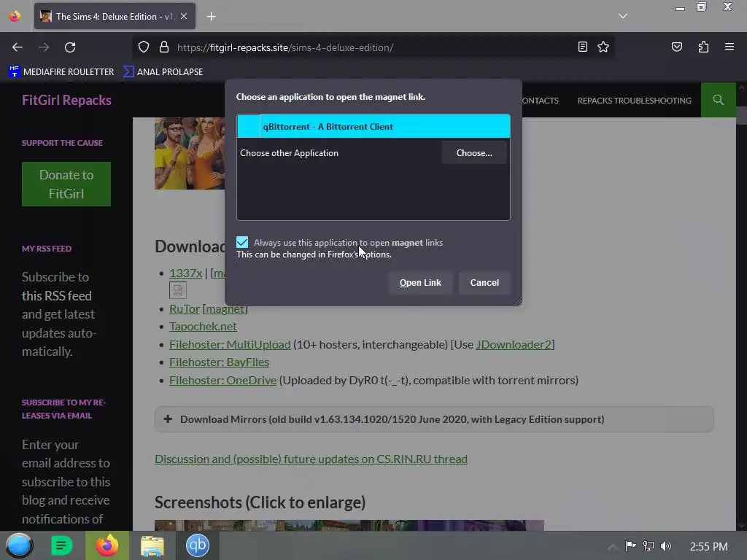Open qBittorrent from the taskbar
The height and width of the screenshot is (560, 747).
[x=197, y=545]
